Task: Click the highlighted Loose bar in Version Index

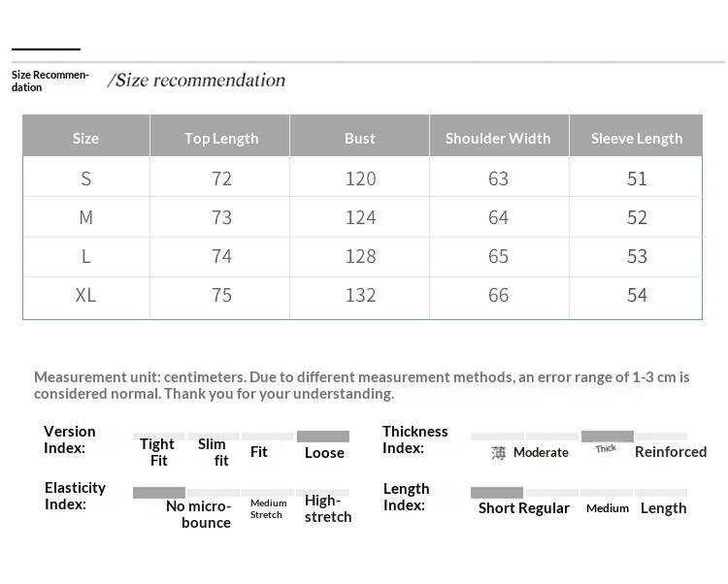Action: 323,437
